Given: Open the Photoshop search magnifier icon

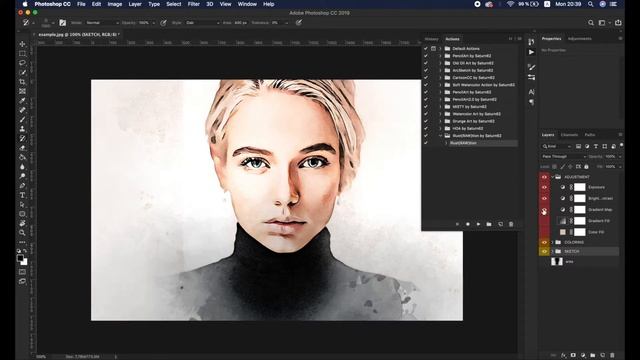Looking at the screenshot, I should click(x=591, y=23).
